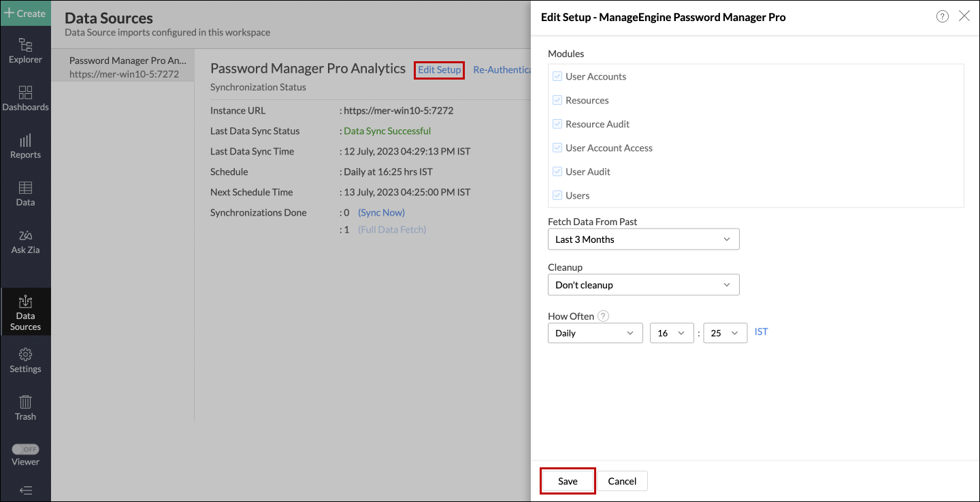The width and height of the screenshot is (980, 502).
Task: Click the help icon in dialog header
Action: click(943, 17)
